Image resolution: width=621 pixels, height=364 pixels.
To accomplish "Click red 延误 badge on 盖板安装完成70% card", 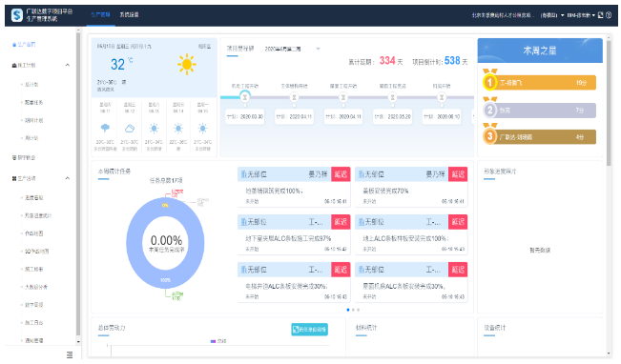I will pyautogui.click(x=458, y=174).
